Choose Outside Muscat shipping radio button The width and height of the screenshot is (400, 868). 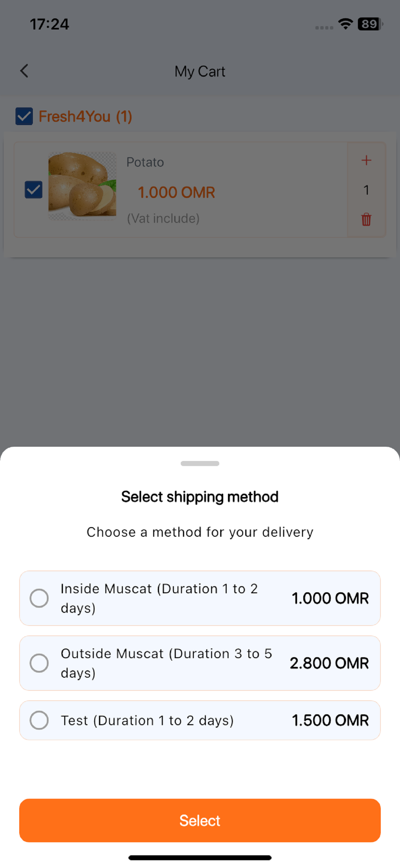pyautogui.click(x=39, y=663)
